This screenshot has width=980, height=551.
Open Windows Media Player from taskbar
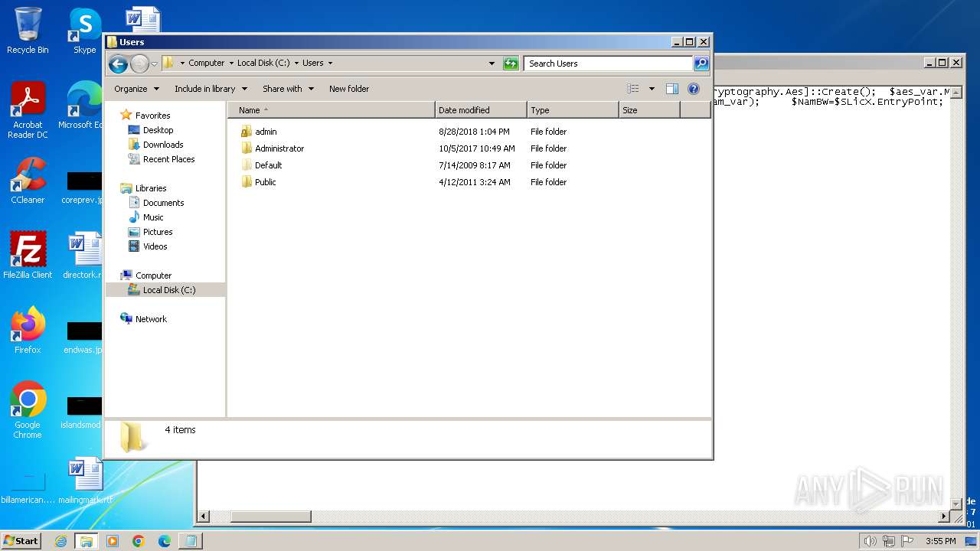tap(113, 541)
